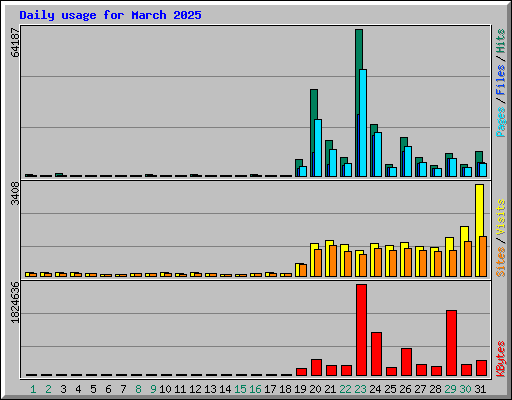
Task: Click the red 'KBytes' legend label
Action: click(x=501, y=359)
